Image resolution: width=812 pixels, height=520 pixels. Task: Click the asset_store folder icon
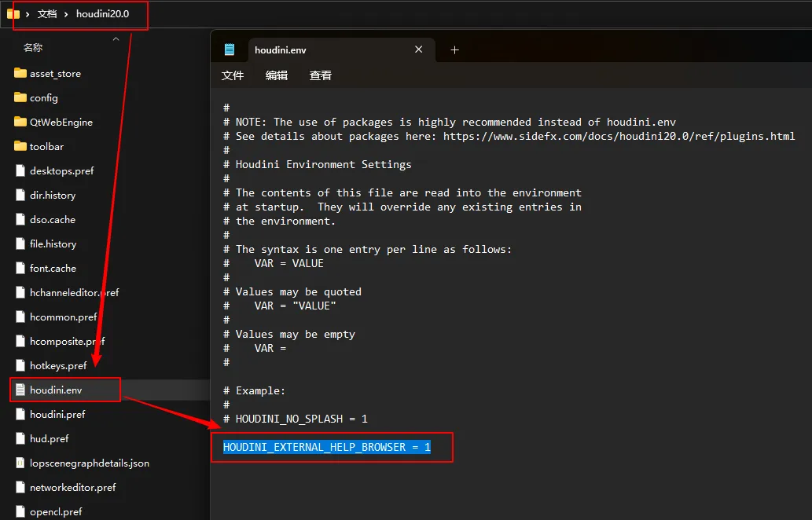[x=20, y=73]
